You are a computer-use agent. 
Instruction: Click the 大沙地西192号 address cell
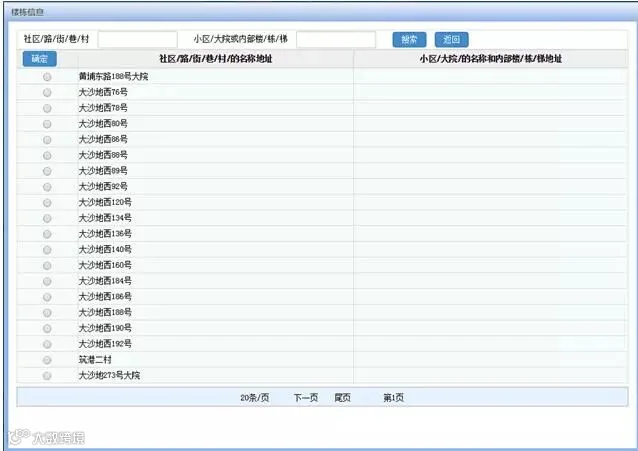click(x=216, y=344)
